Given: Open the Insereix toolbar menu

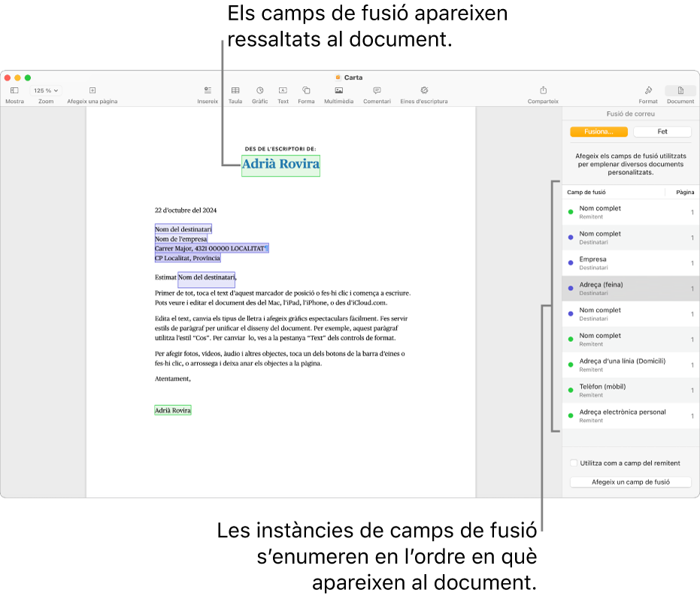Looking at the screenshot, I should [208, 91].
